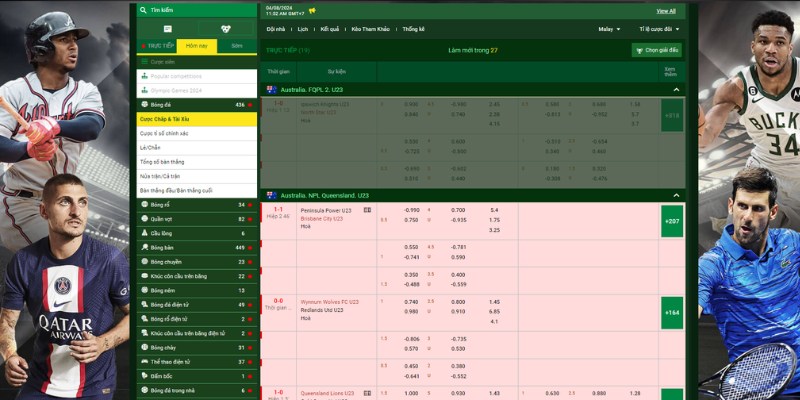Image resolution: width=800 pixels, height=400 pixels.
Task: Open the Kết quả menu item
Action: [330, 29]
